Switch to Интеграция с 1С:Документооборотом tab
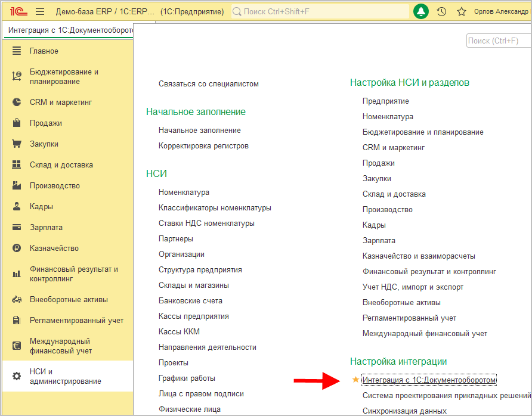 pyautogui.click(x=68, y=30)
